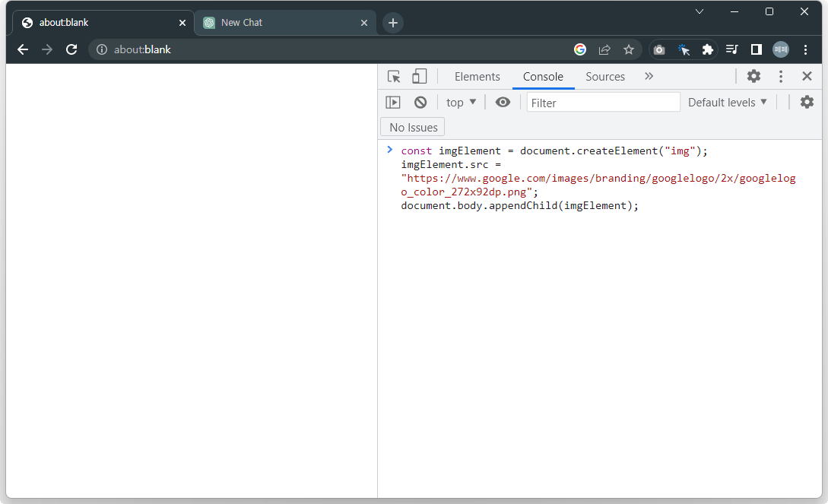
Task: Click the browser forward arrow
Action: point(47,49)
